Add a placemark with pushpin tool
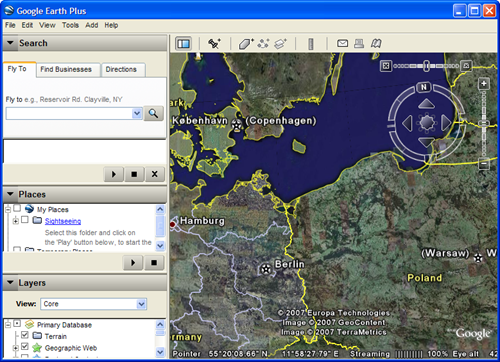This screenshot has height=362, width=500. click(x=214, y=43)
